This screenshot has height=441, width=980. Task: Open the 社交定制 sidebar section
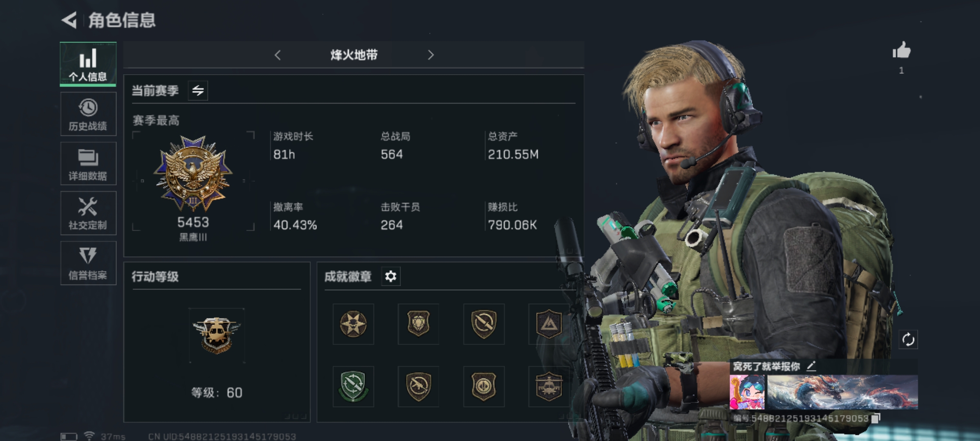point(88,213)
